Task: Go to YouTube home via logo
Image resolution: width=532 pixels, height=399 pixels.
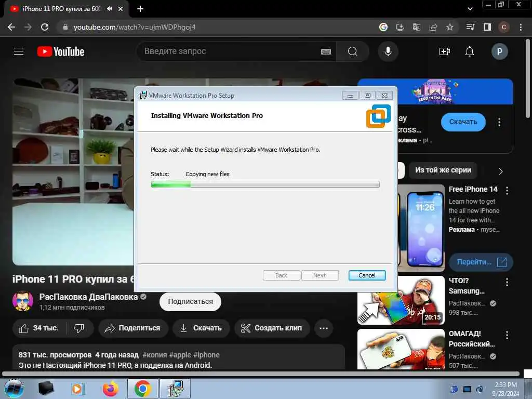Action: click(61, 51)
